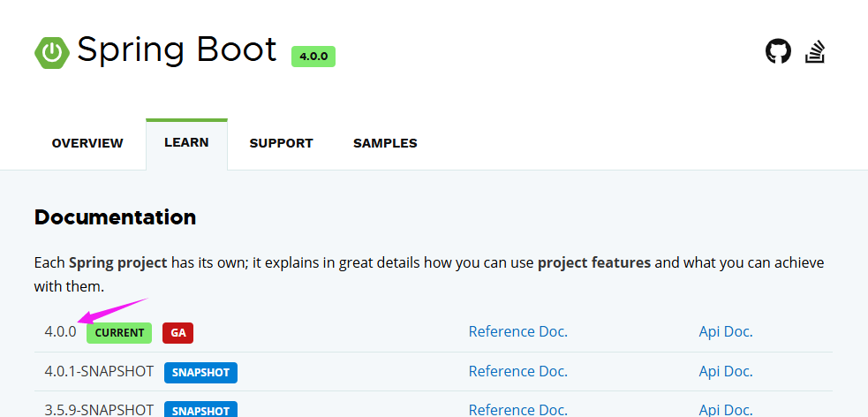Select the 4.0.0 version text in list
The width and height of the screenshot is (868, 417).
(x=60, y=332)
